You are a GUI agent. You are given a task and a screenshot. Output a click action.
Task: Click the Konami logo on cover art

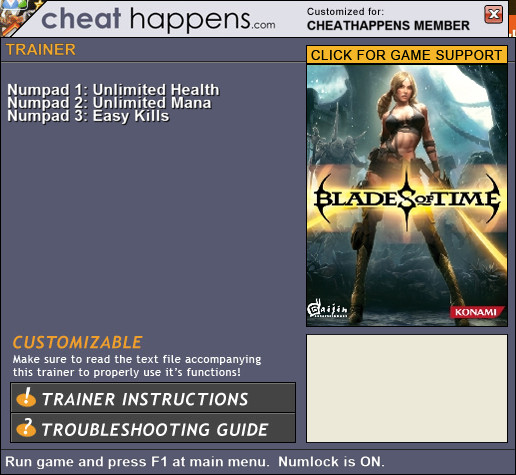(x=476, y=312)
